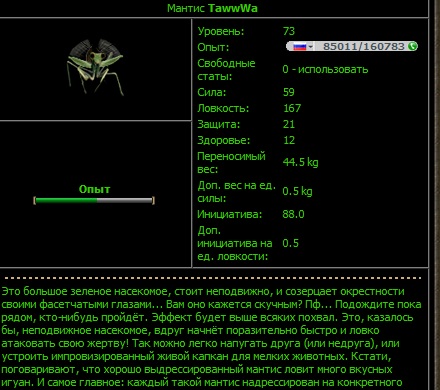Image resolution: width=440 pixels, height=390 pixels.
Task: Click the description line starting 'игуан. И самое главное'
Action: [201, 383]
